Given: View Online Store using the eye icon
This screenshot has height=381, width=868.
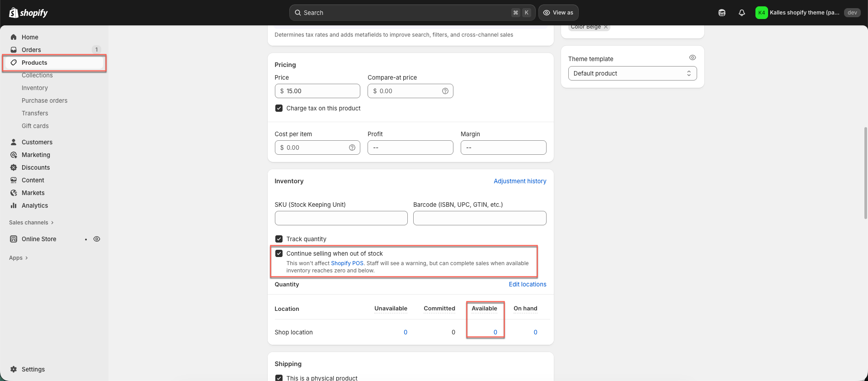Looking at the screenshot, I should tap(97, 239).
